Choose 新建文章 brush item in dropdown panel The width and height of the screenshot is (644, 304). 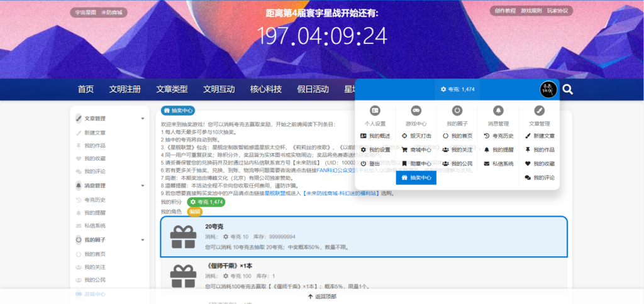coord(539,136)
